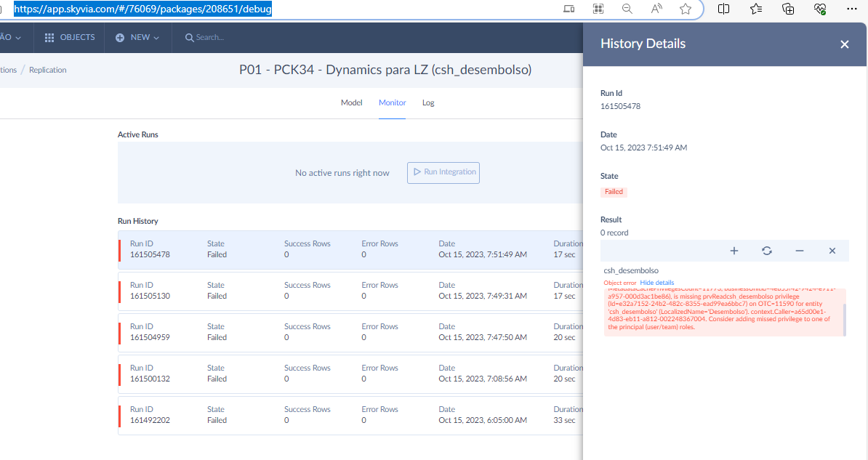Click the X icon in Result toolbar
The height and width of the screenshot is (460, 868).
click(x=832, y=251)
